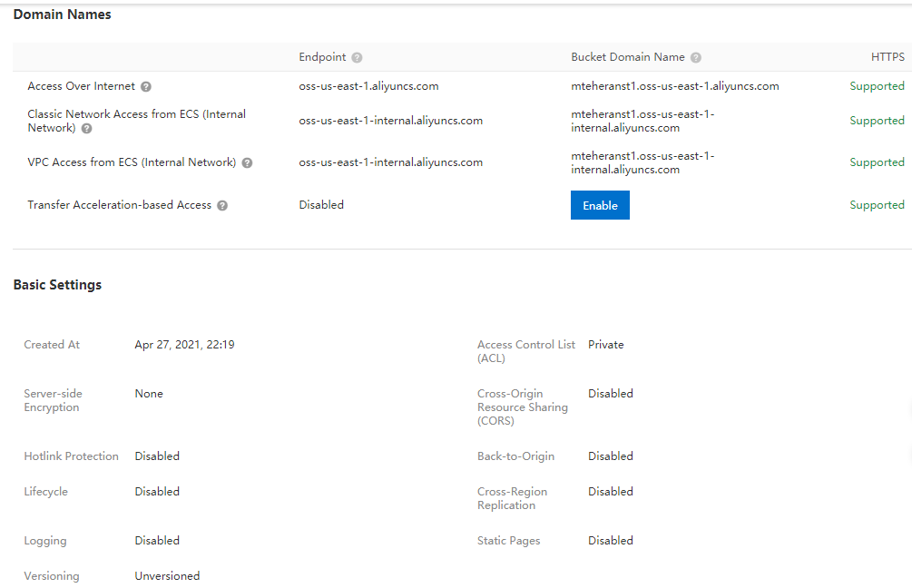This screenshot has width=912, height=588.
Task: Click the Versioning status Unversioned
Action: point(167,576)
